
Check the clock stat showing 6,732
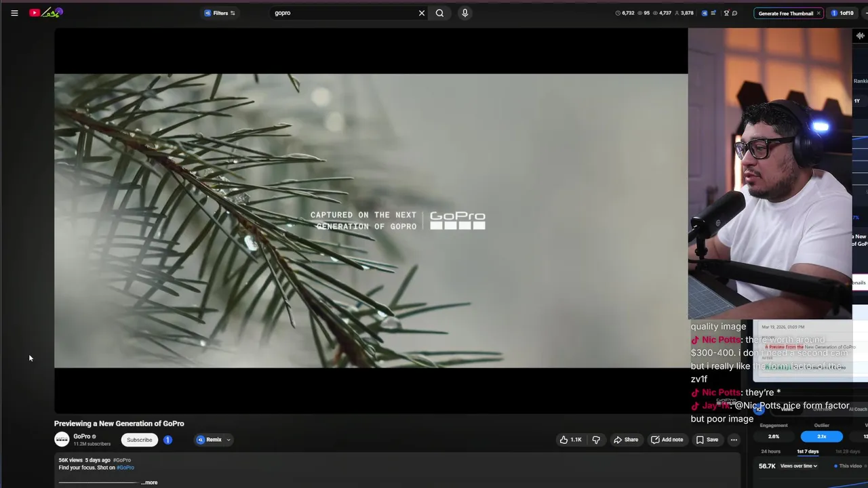(625, 13)
